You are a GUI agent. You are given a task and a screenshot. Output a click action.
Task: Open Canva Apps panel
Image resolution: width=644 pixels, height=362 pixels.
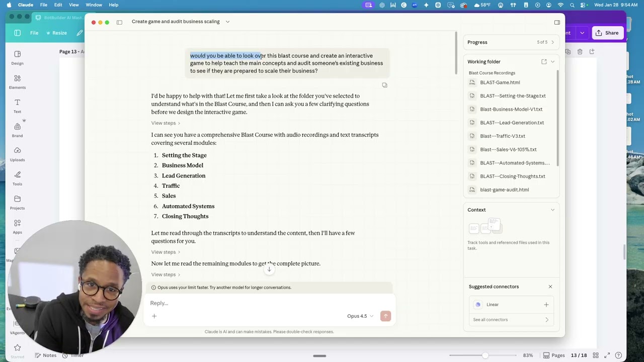coord(17,226)
